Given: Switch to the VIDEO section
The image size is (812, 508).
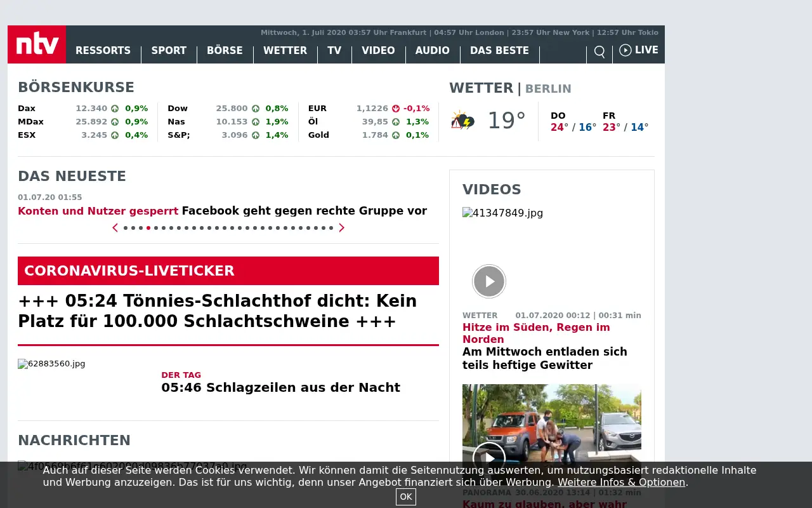Looking at the screenshot, I should 378,51.
